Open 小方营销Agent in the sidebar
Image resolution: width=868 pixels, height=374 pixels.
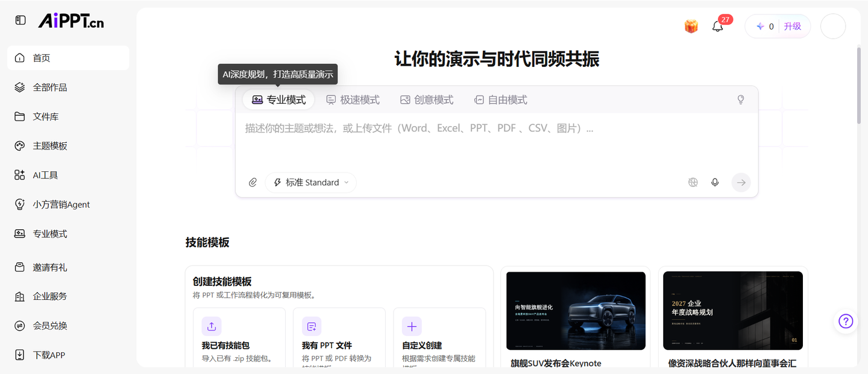click(68, 204)
